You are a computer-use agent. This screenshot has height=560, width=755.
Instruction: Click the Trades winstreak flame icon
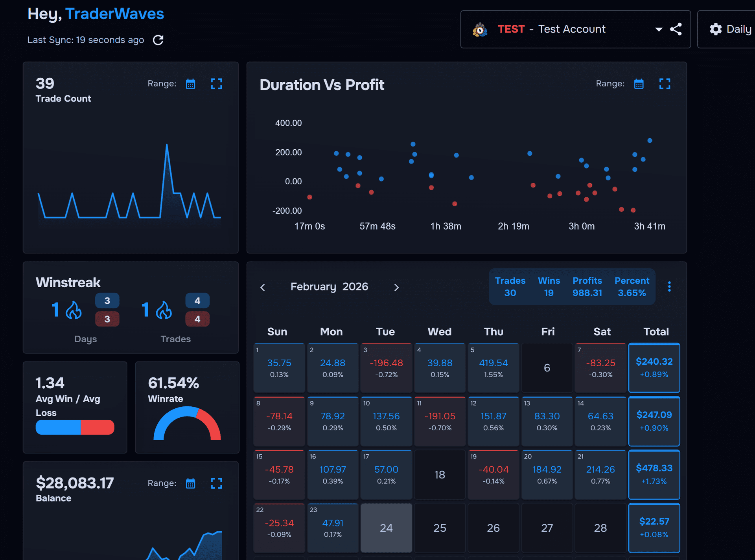164,310
